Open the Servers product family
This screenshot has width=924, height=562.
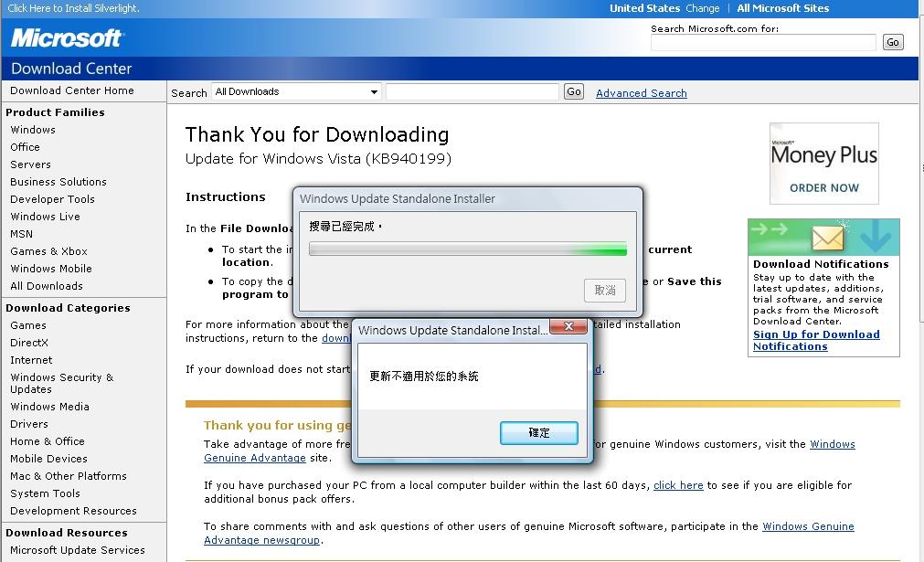click(31, 164)
